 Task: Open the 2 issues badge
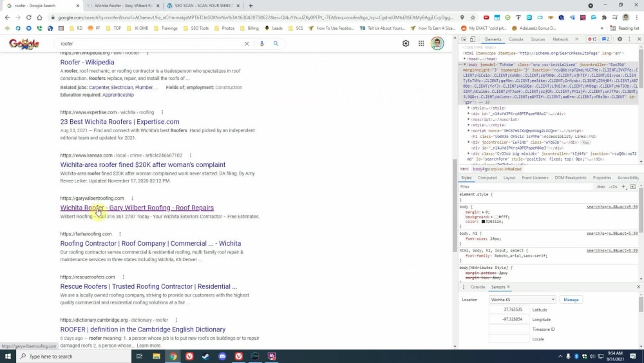[606, 39]
